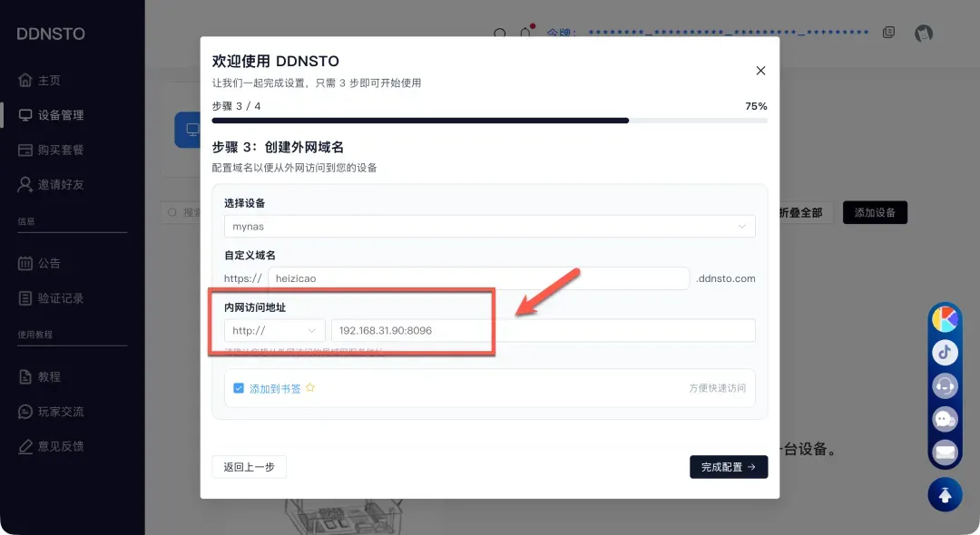Click the headset customer service icon

[945, 385]
